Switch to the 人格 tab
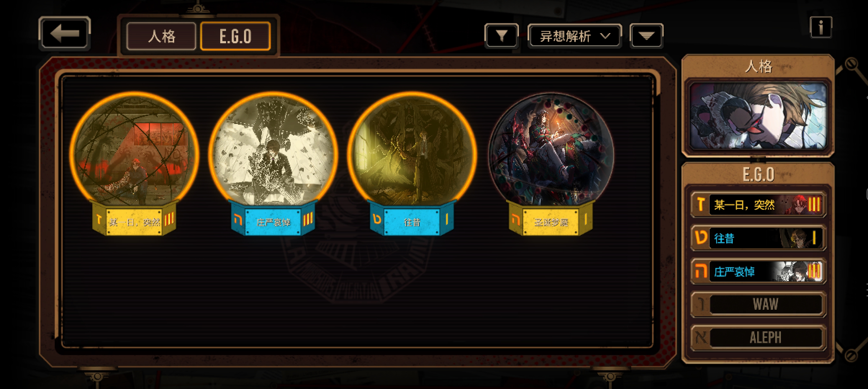This screenshot has height=389, width=868. pos(162,36)
